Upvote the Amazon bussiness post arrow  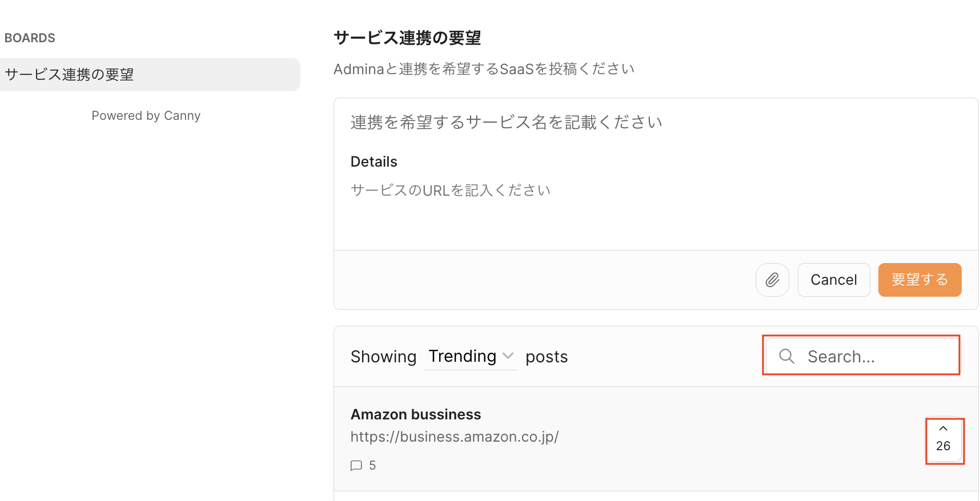click(x=943, y=429)
